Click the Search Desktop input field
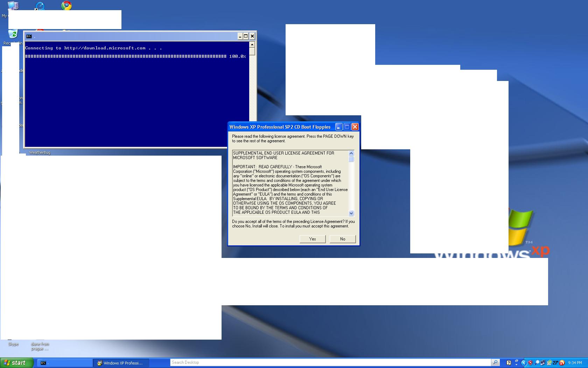Screen dimensions: 588x368 click(x=330, y=362)
